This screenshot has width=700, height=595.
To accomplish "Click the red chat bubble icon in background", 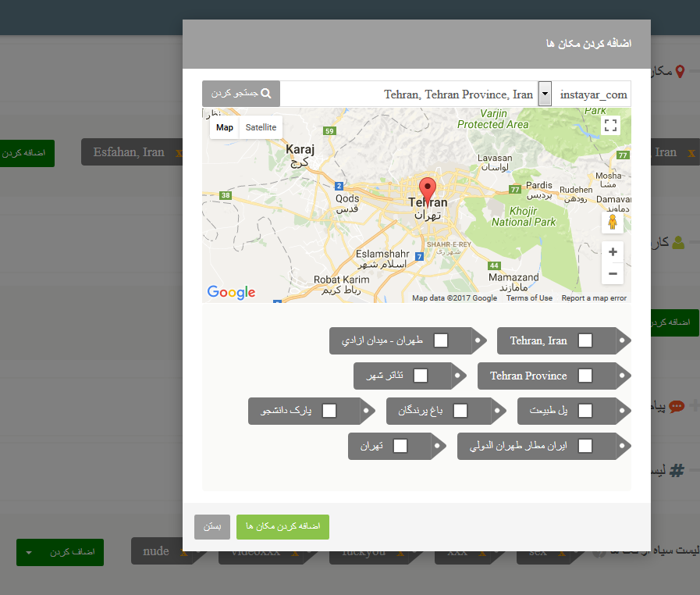I will [677, 407].
